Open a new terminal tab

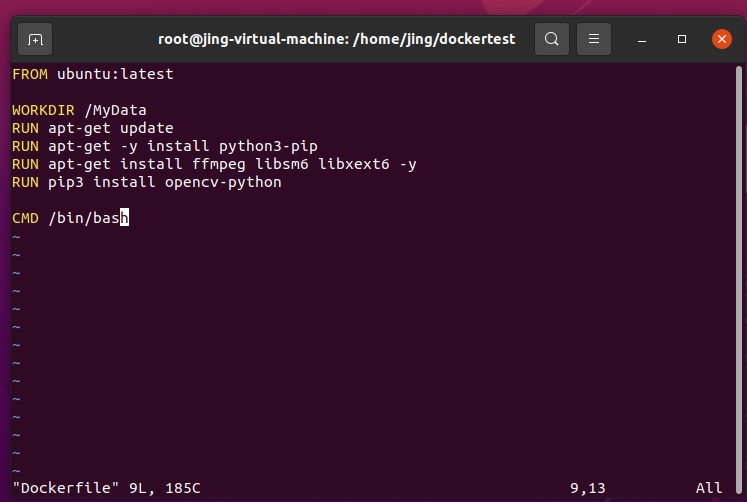pos(36,40)
